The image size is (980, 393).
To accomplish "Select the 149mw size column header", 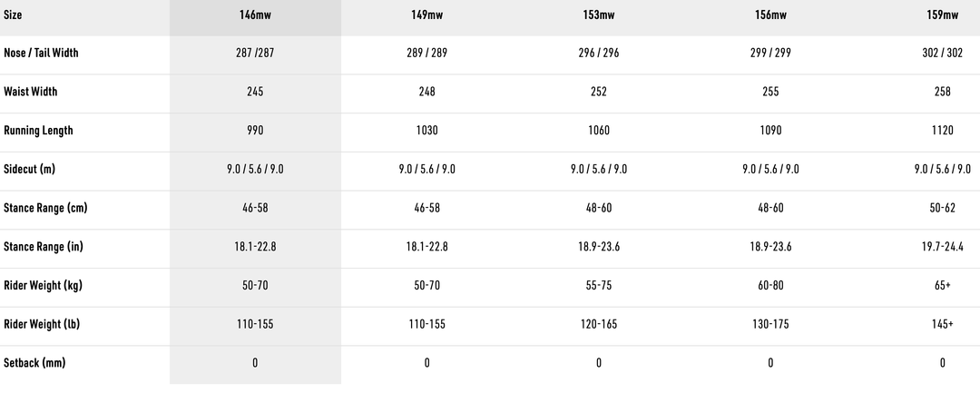I will coord(426,15).
